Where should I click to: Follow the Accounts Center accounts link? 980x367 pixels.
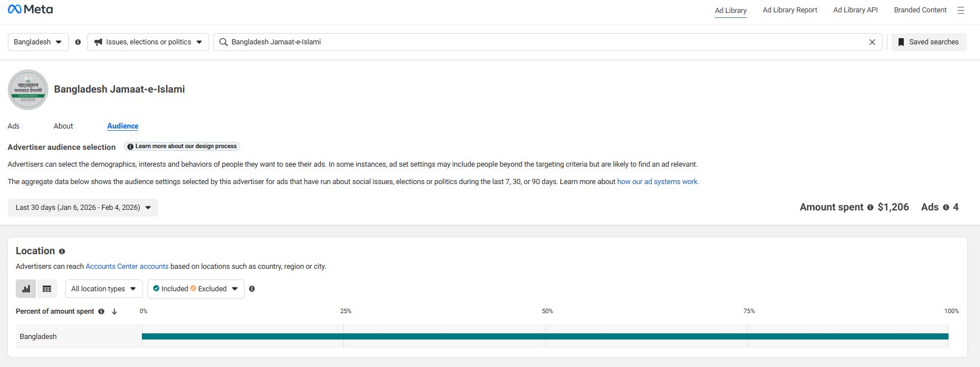pyautogui.click(x=127, y=267)
